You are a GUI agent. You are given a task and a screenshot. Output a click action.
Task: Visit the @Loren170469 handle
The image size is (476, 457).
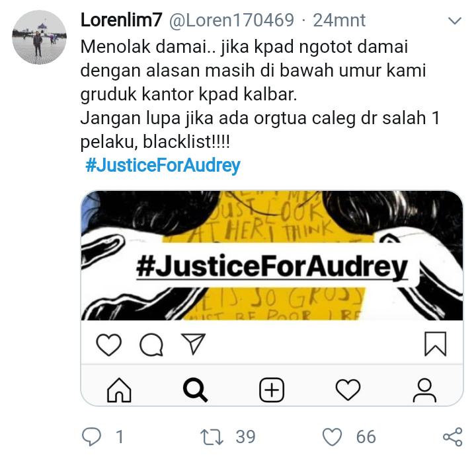231,20
